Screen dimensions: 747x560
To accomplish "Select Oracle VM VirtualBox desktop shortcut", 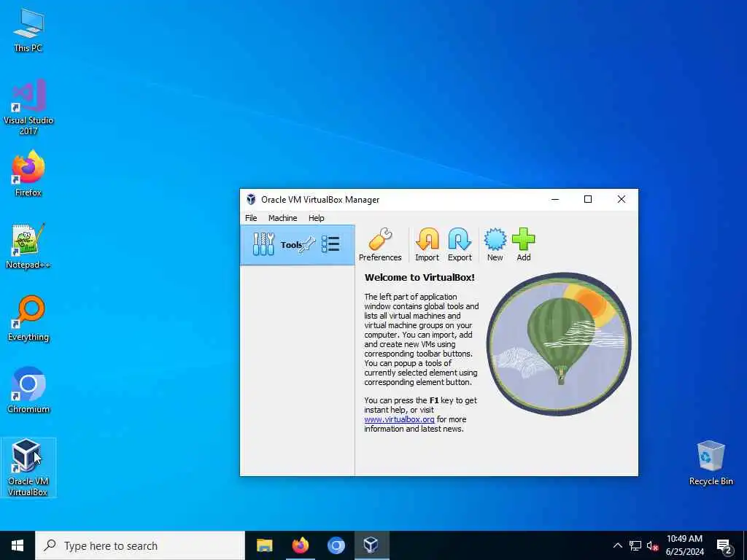I will (28, 467).
